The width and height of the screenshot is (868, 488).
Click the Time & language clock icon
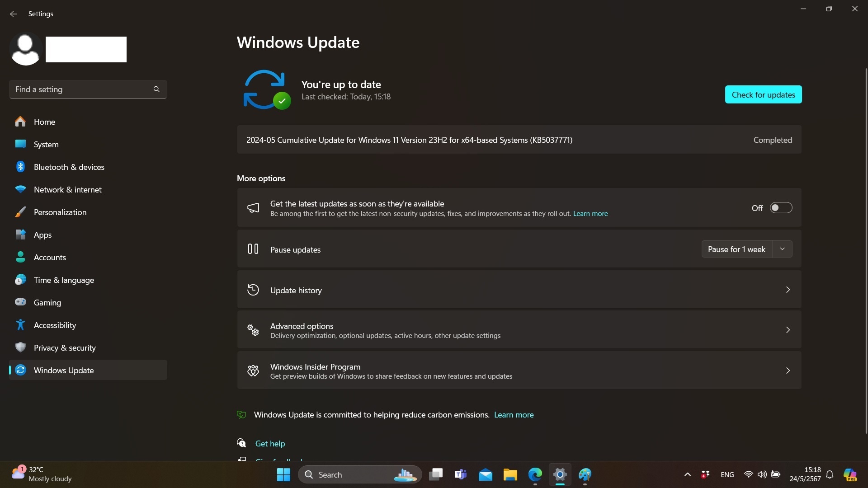pos(20,280)
